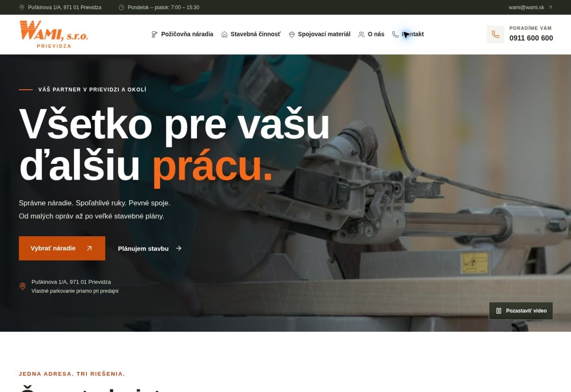Open the wami@wami.sk email link

click(531, 8)
